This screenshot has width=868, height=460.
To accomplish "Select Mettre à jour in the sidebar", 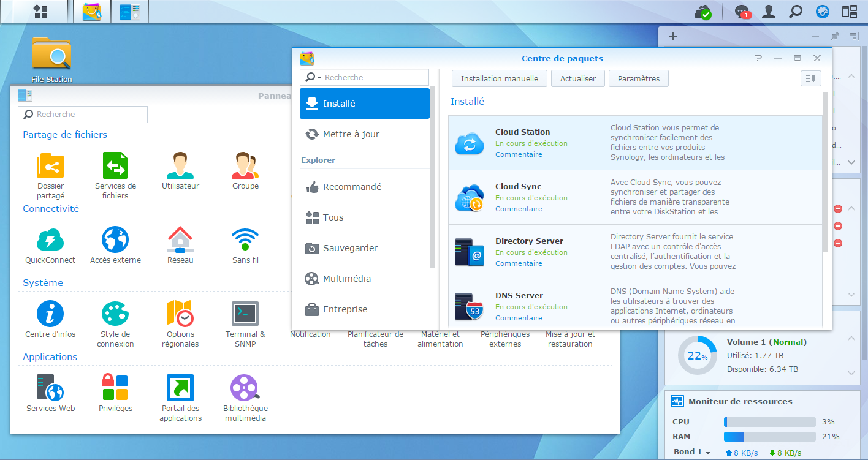I will coord(365,134).
